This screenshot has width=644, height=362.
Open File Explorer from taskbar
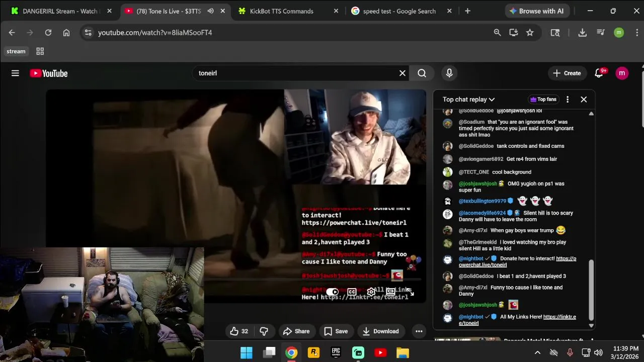point(403,353)
